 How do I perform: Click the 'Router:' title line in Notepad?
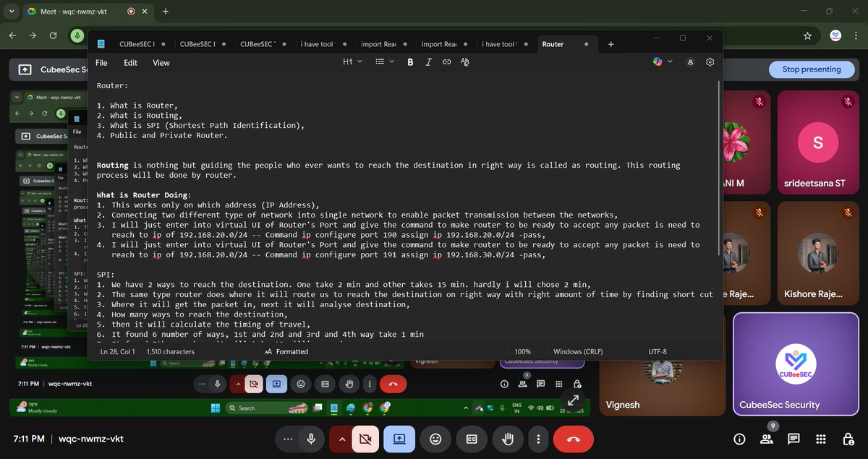tap(112, 85)
